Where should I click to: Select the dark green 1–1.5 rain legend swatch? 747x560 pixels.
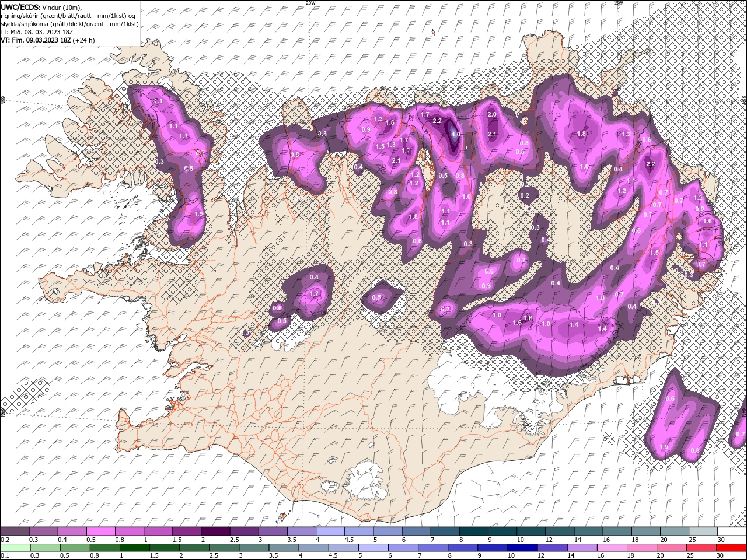coord(135,548)
